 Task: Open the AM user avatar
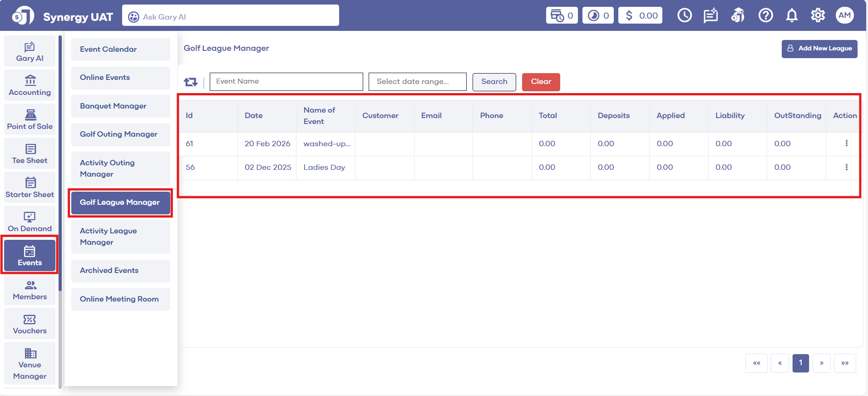pyautogui.click(x=844, y=15)
